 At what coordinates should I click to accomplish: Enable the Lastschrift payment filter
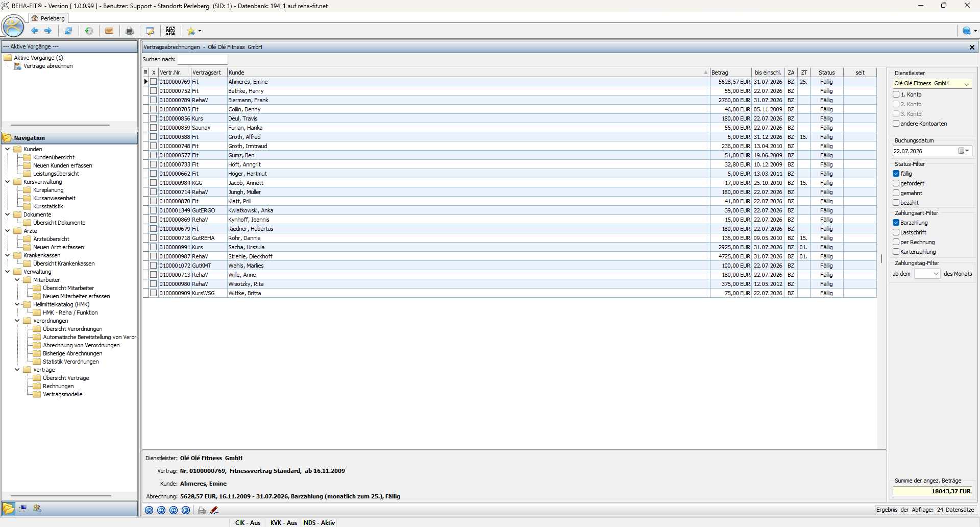coord(896,232)
